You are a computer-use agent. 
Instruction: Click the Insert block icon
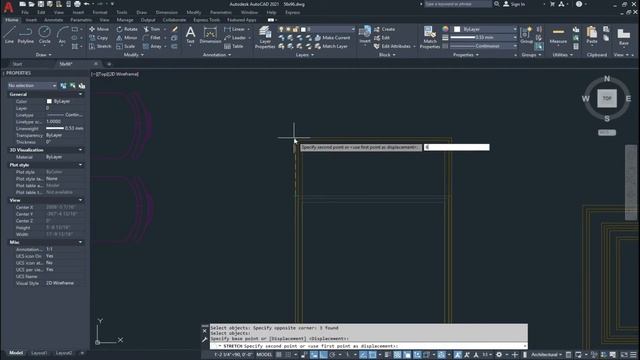coord(365,34)
